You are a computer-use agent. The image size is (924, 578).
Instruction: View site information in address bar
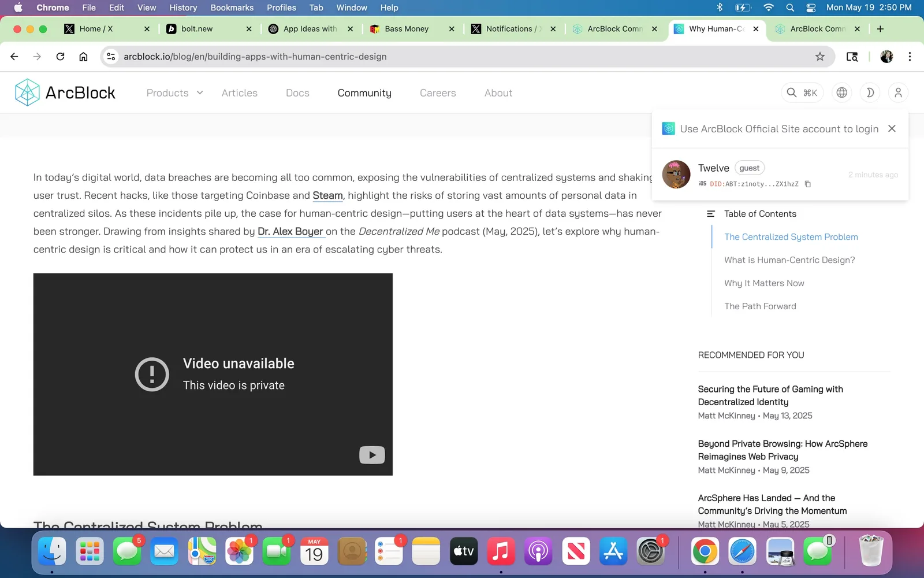pos(111,57)
